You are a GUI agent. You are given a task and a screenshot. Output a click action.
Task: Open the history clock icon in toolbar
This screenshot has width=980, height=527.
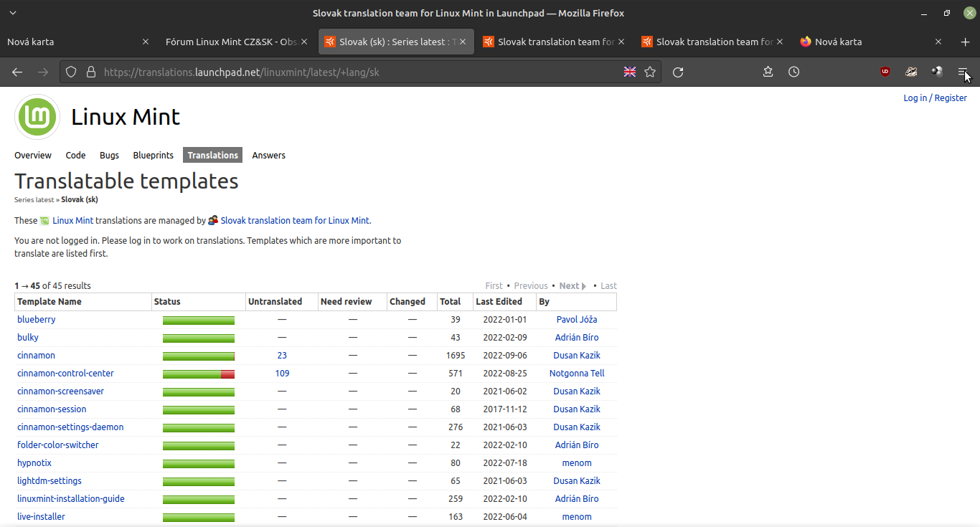click(793, 72)
